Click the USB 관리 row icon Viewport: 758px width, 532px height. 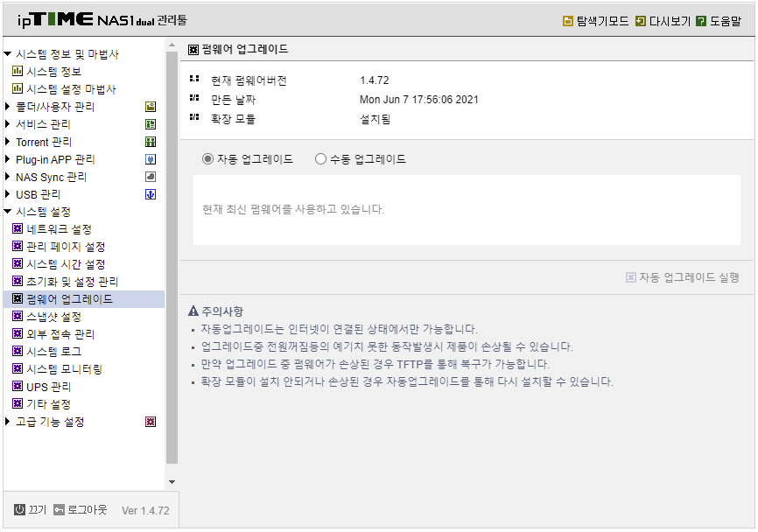151,195
